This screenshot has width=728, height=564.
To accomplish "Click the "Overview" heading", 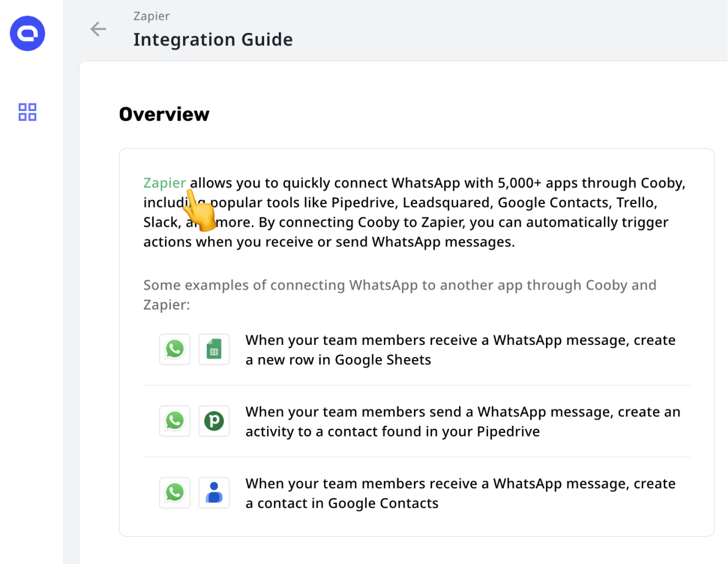I will (x=164, y=114).
